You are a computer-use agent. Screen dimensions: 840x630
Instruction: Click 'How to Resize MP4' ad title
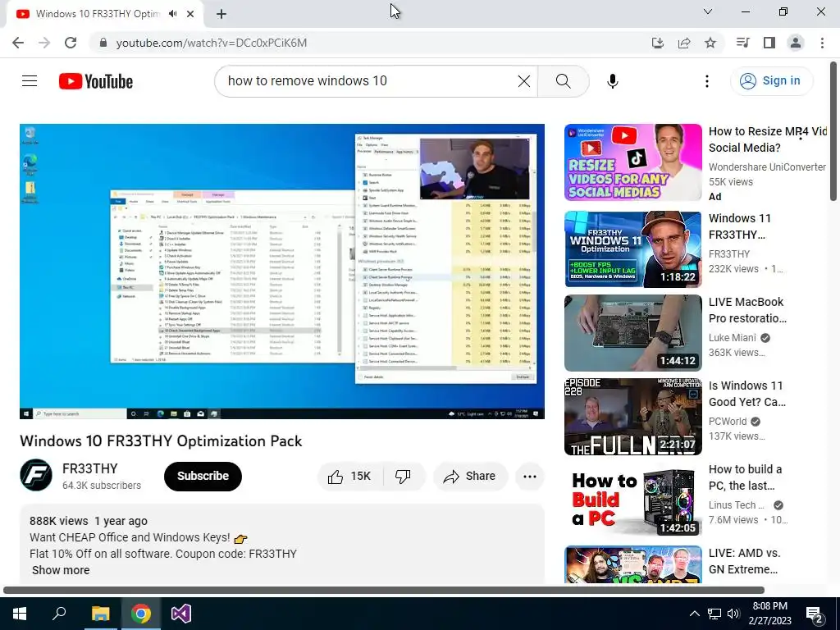point(768,139)
